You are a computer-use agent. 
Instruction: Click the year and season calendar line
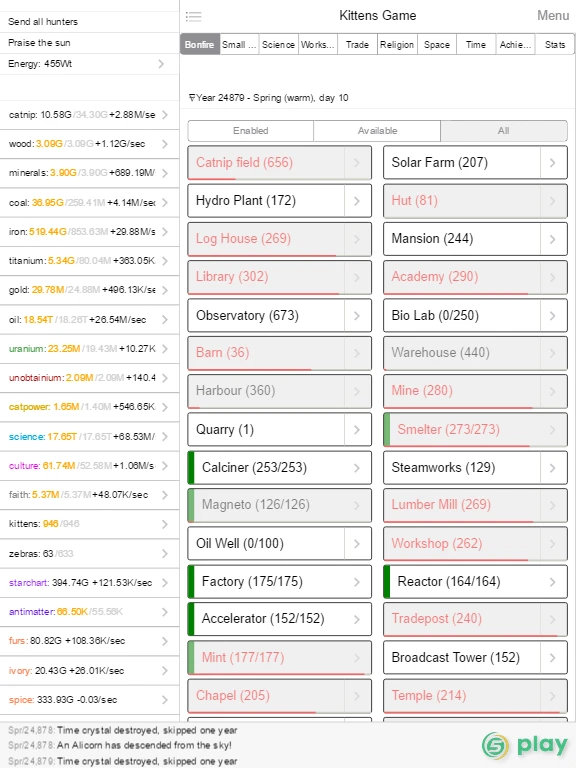coord(269,98)
